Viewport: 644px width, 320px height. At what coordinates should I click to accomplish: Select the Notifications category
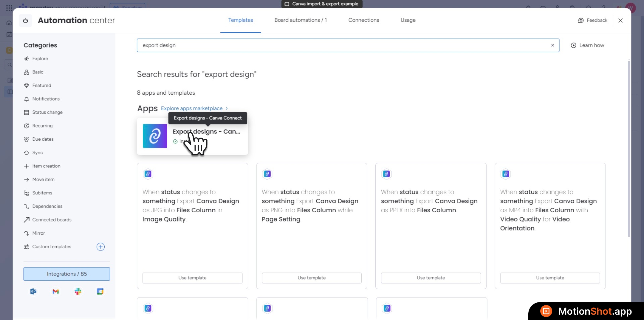click(x=46, y=99)
